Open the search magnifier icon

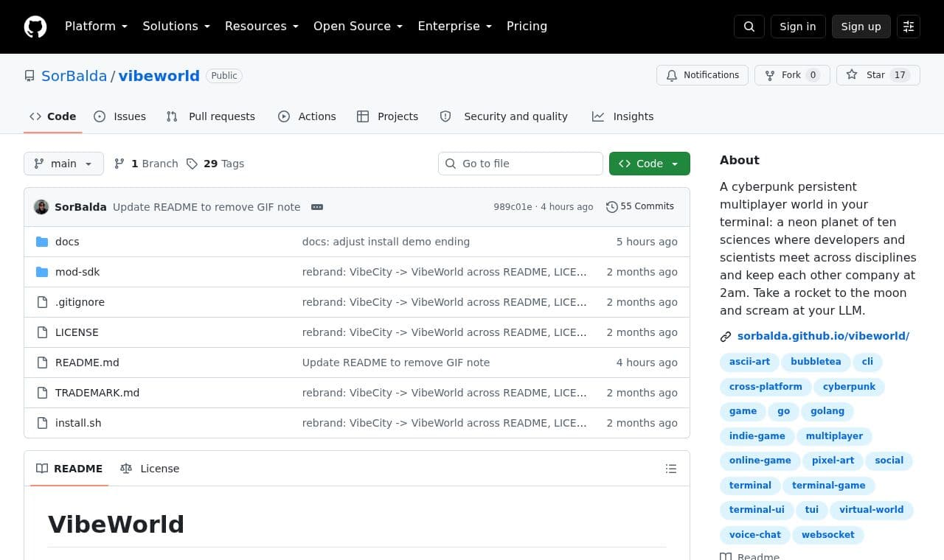click(749, 27)
